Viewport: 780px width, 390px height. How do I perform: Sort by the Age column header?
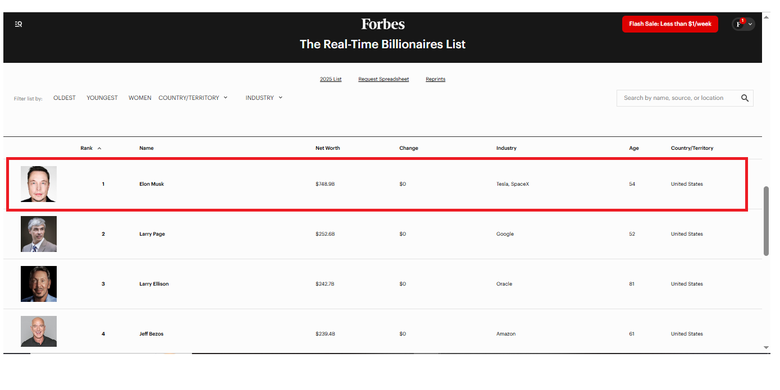point(634,148)
